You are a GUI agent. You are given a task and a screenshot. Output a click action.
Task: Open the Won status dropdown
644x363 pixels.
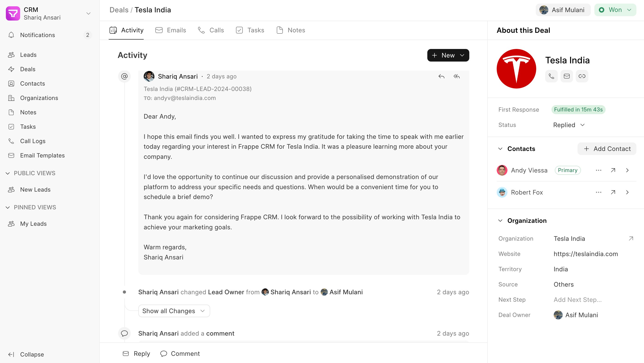615,10
